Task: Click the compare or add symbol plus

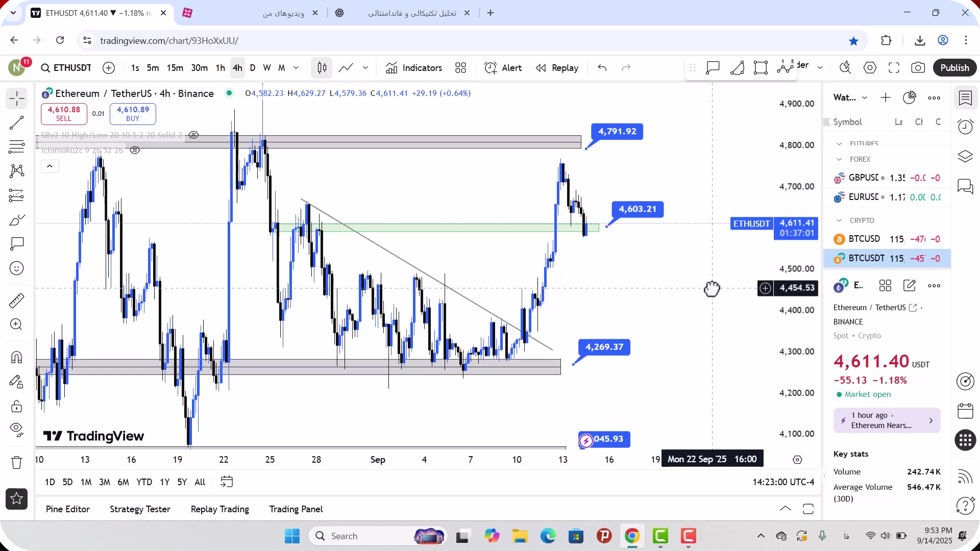Action: click(x=109, y=68)
